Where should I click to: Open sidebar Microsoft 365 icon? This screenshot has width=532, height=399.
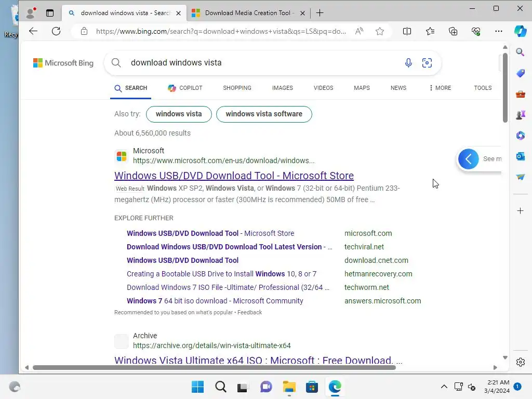tap(520, 136)
